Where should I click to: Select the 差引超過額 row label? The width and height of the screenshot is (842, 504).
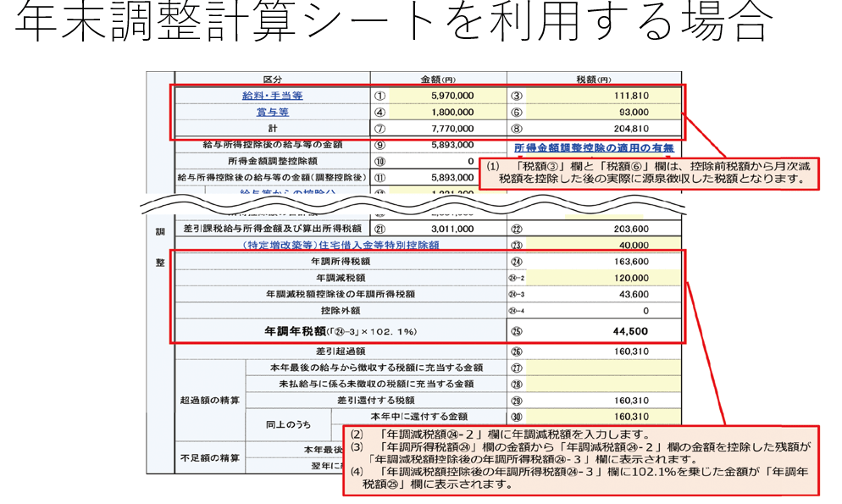341,352
